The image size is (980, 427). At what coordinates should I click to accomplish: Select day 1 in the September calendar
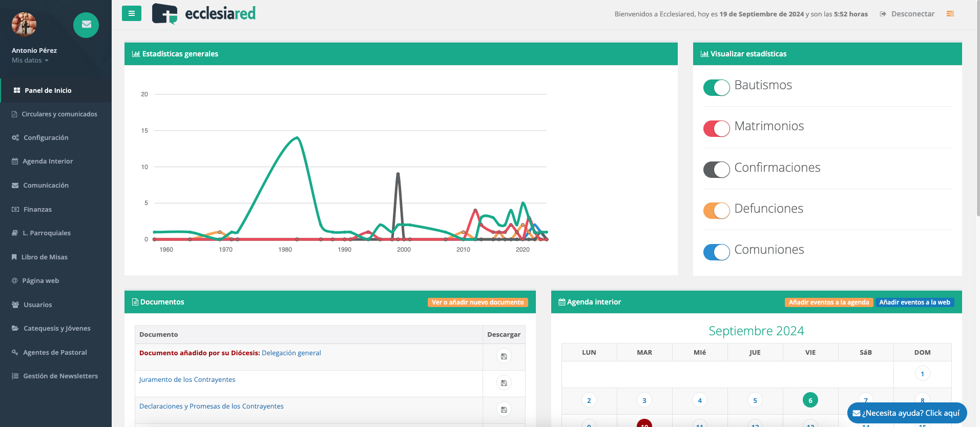(x=922, y=374)
